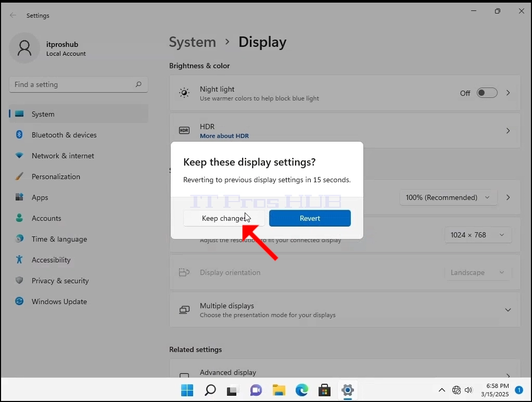Open Night light settings chevron

tap(508, 93)
